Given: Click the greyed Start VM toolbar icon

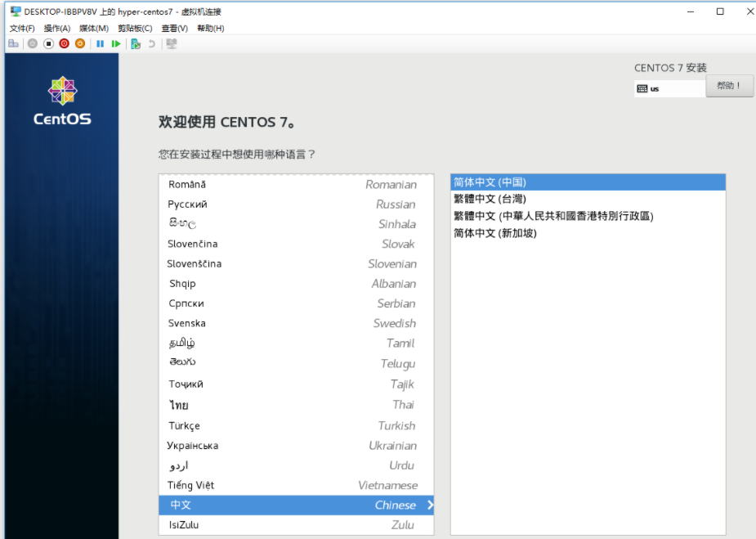Looking at the screenshot, I should (x=33, y=44).
